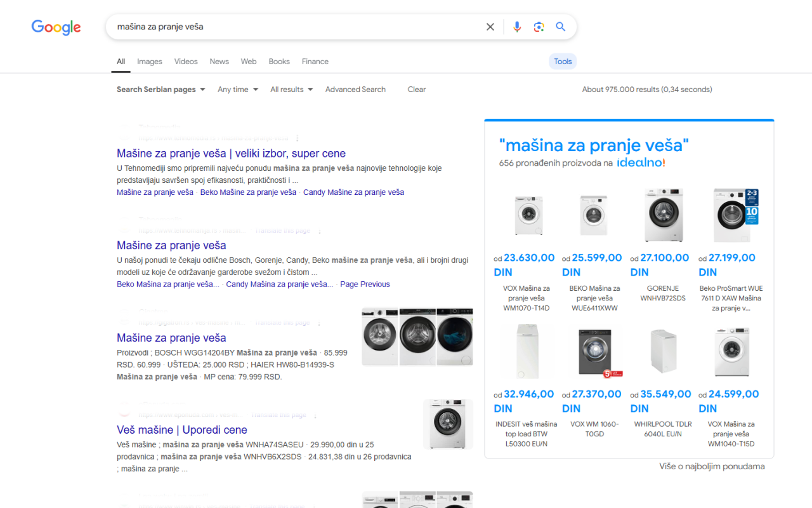Switch to the Web tab
The height and width of the screenshot is (508, 812).
click(x=249, y=62)
